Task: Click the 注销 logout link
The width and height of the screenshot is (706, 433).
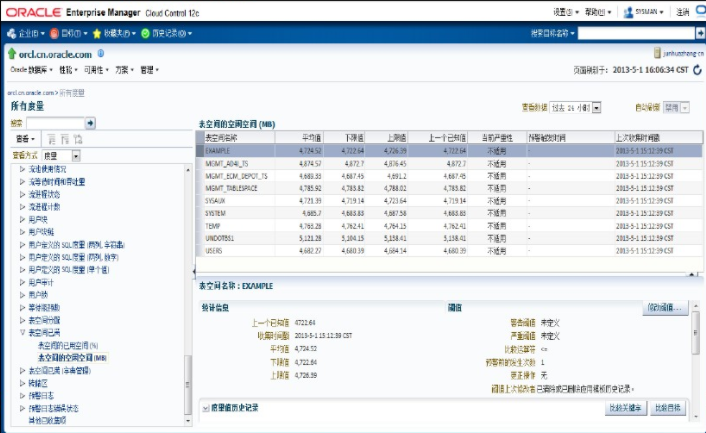Action: pyautogui.click(x=683, y=12)
